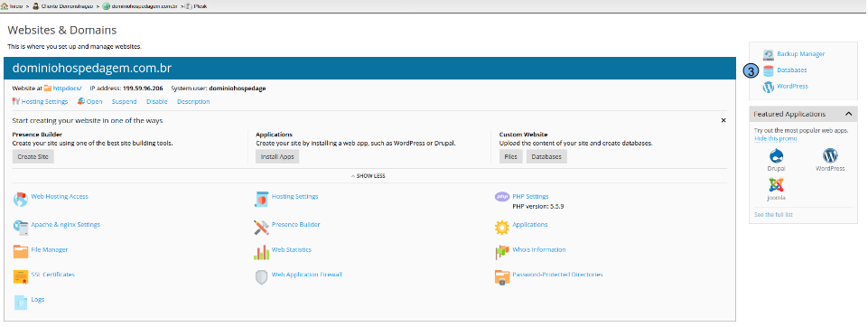
Task: Open the Backup Manager icon
Action: coord(769,54)
